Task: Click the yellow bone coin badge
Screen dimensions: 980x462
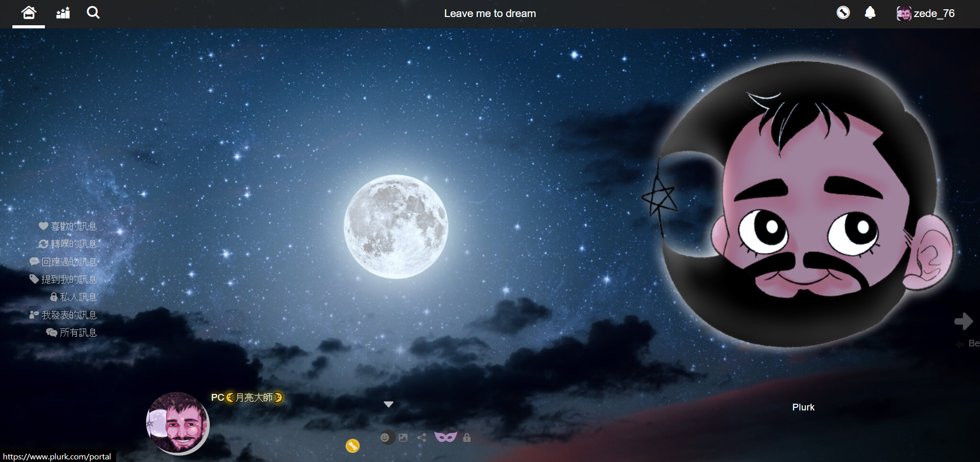Action: pos(352,445)
